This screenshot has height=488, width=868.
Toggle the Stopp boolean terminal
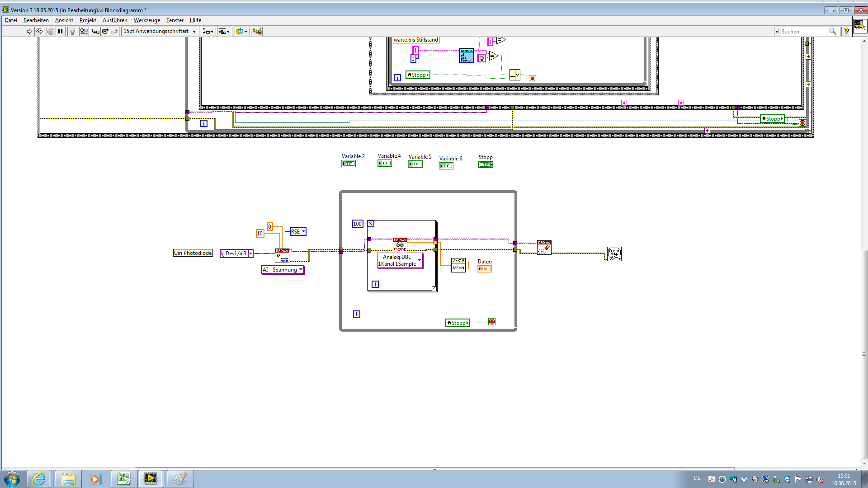coord(485,164)
